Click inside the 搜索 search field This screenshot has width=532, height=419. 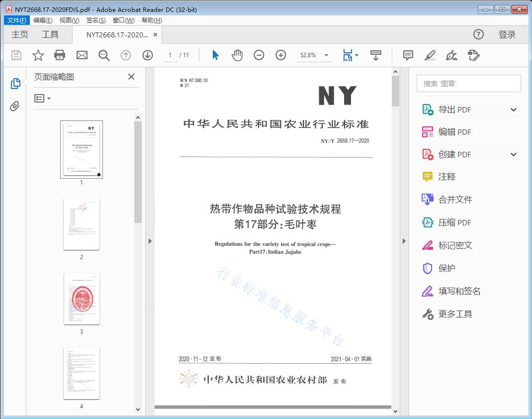tap(467, 83)
